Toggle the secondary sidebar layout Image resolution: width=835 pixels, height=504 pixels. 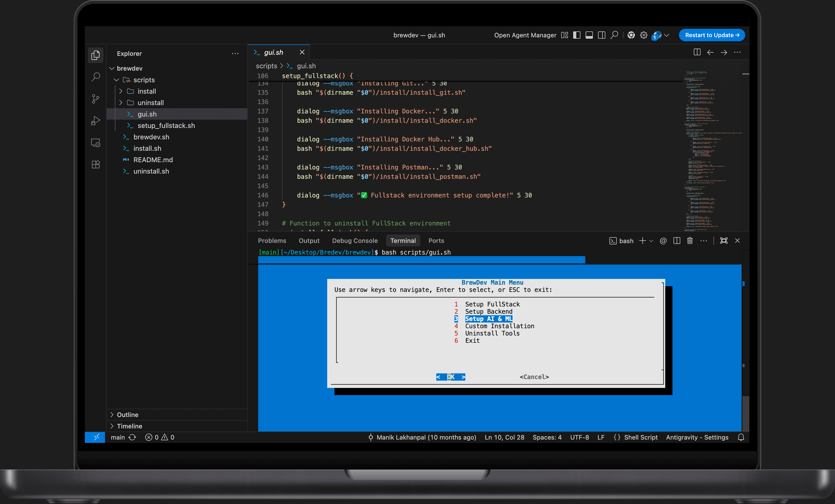tap(601, 35)
